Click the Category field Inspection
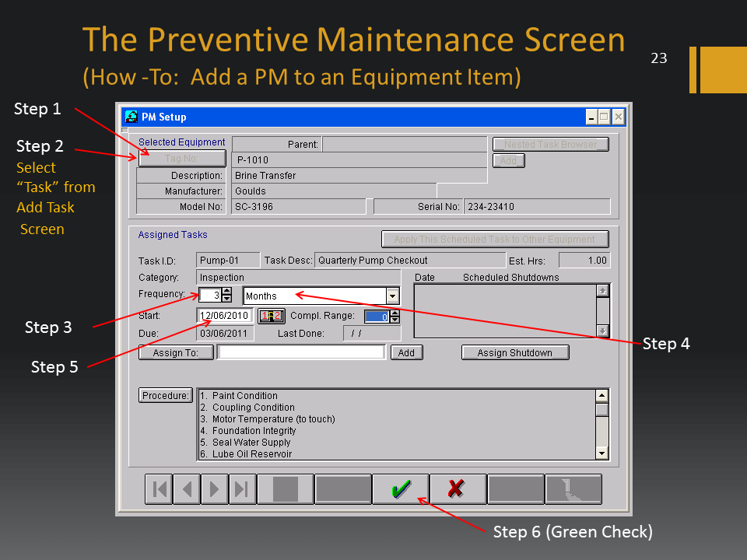The height and width of the screenshot is (560, 747). [x=298, y=277]
